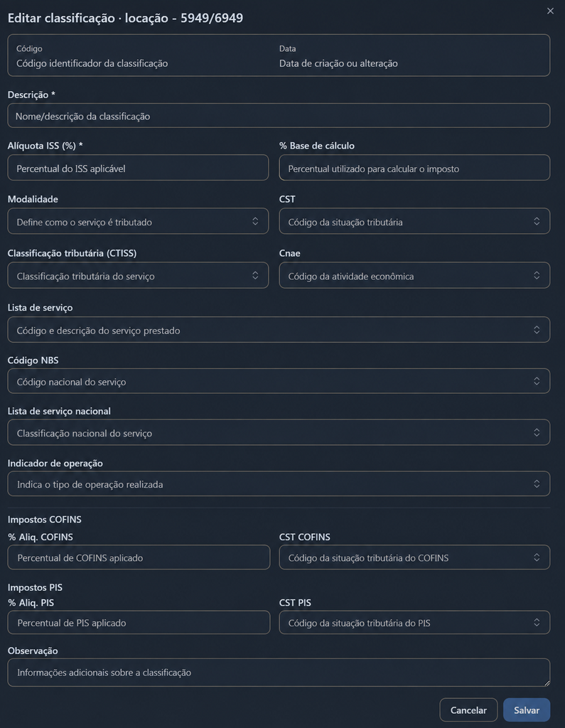
Task: Click the % Aliq. PIS input field
Action: (x=139, y=622)
